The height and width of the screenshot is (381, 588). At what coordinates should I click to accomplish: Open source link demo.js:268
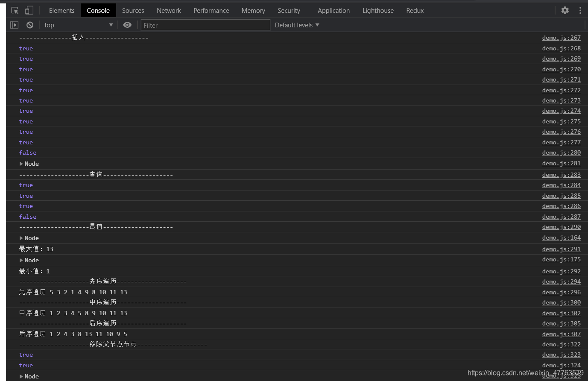tap(561, 48)
